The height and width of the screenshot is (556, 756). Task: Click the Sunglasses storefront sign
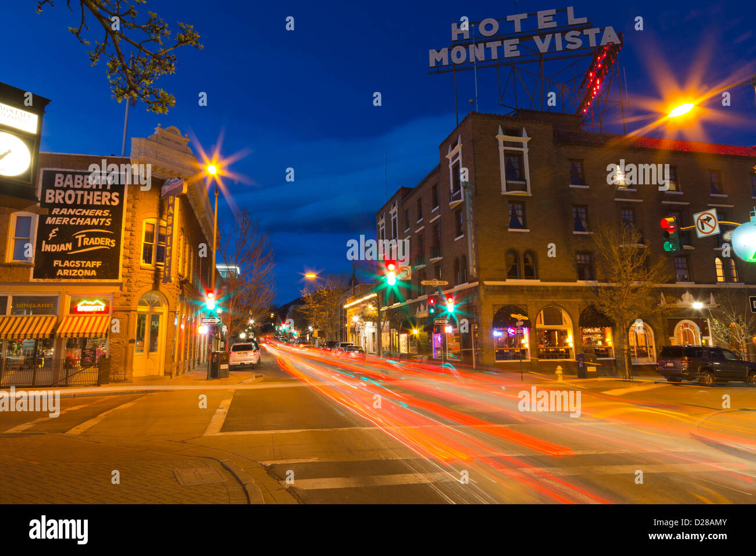pos(34,305)
